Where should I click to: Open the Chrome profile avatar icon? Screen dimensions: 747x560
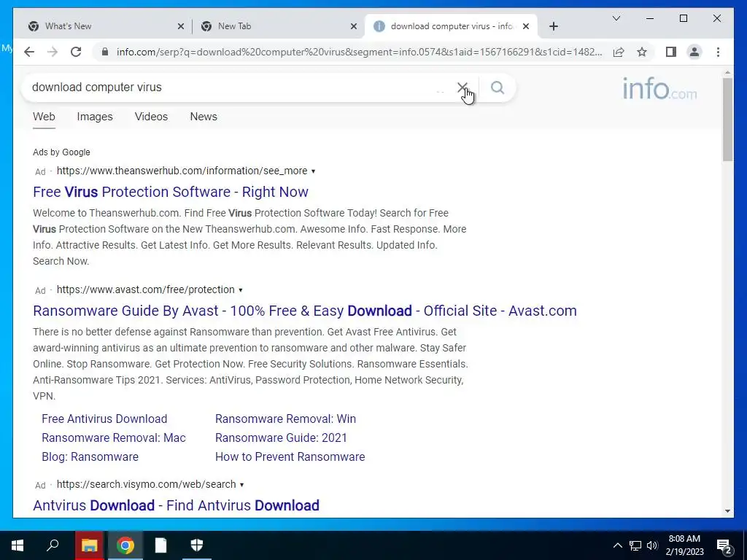(694, 52)
